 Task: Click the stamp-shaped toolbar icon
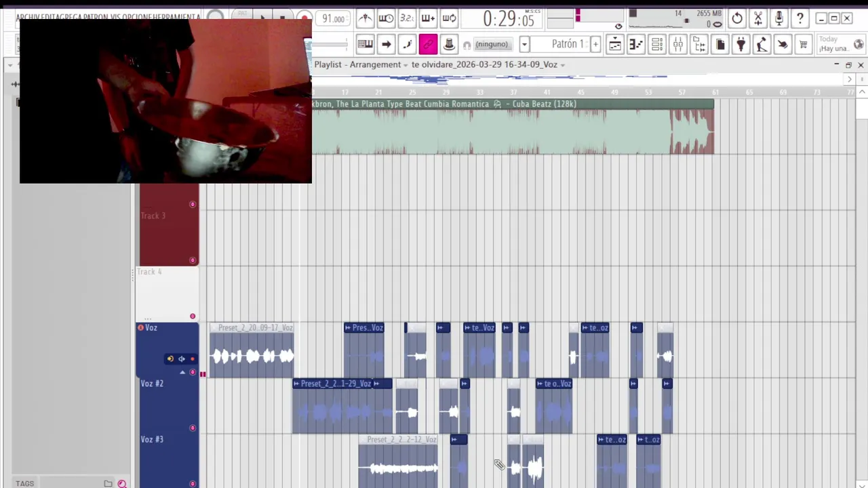point(449,45)
